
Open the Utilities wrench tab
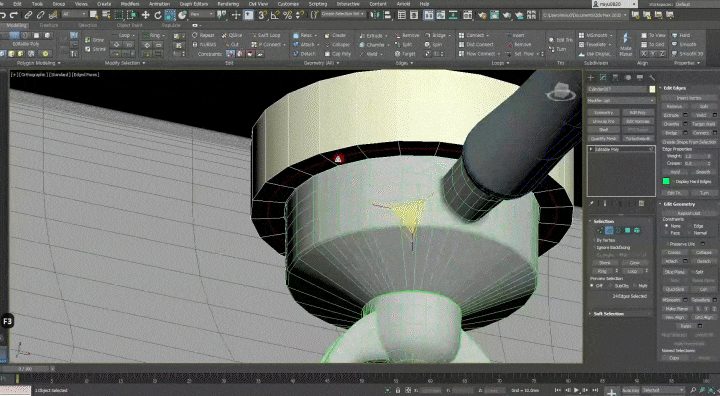pos(652,78)
